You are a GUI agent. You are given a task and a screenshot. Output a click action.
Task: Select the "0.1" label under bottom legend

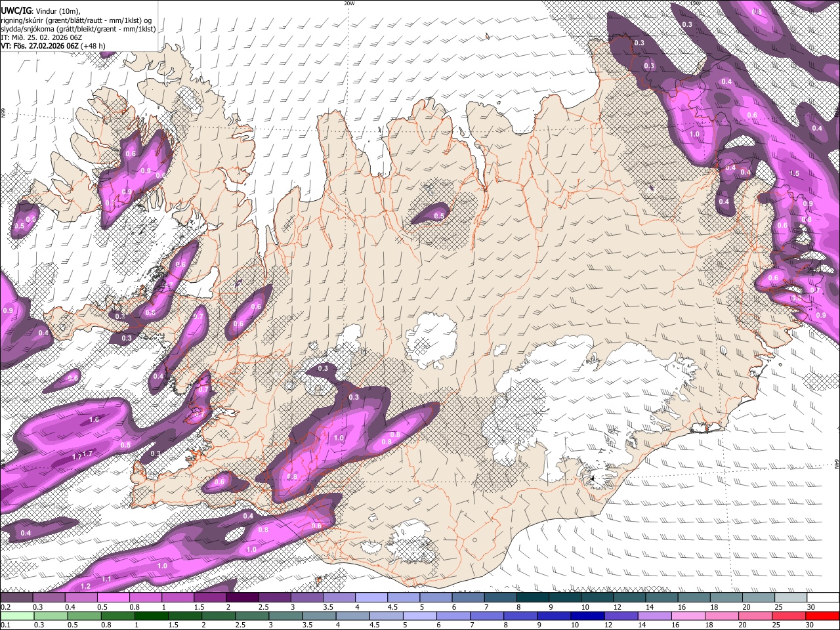pyautogui.click(x=5, y=625)
